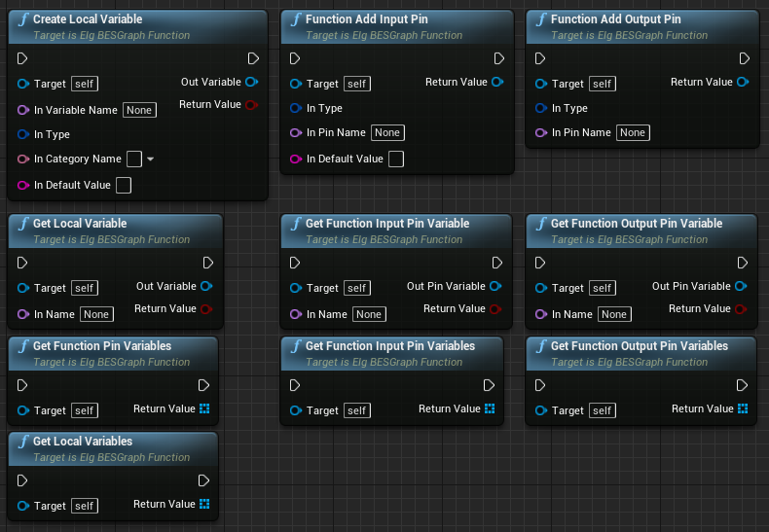The width and height of the screenshot is (769, 532).
Task: Click the array Return Value pin on Get Function Pin Variables
Action: click(204, 408)
